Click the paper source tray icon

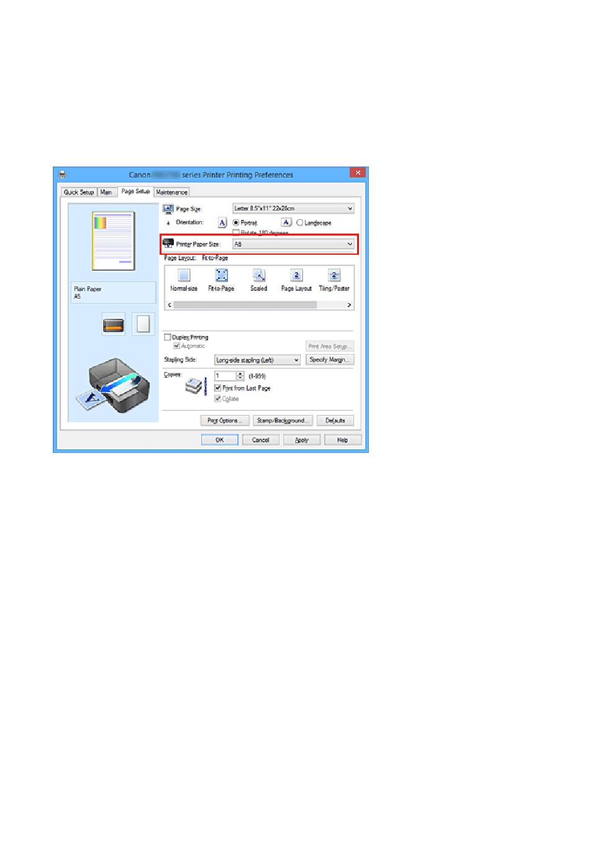coord(114,324)
